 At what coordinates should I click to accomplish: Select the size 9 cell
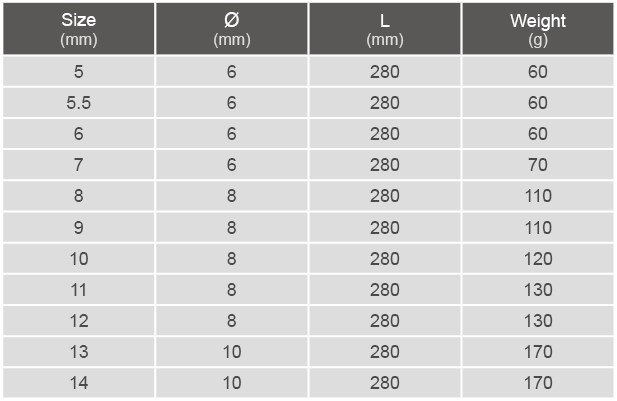click(79, 227)
